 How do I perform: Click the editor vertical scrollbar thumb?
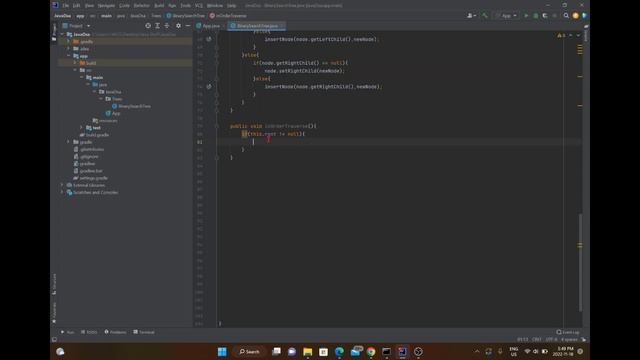pyautogui.click(x=580, y=262)
